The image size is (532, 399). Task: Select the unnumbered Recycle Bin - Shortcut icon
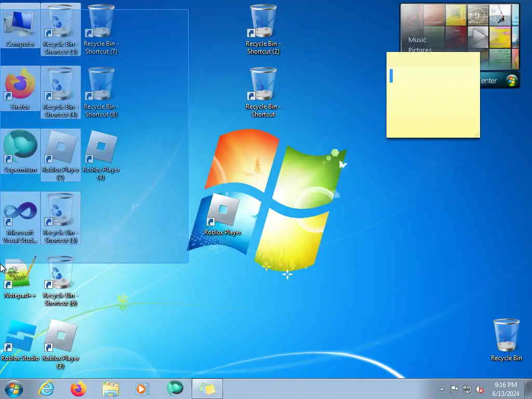click(x=263, y=92)
